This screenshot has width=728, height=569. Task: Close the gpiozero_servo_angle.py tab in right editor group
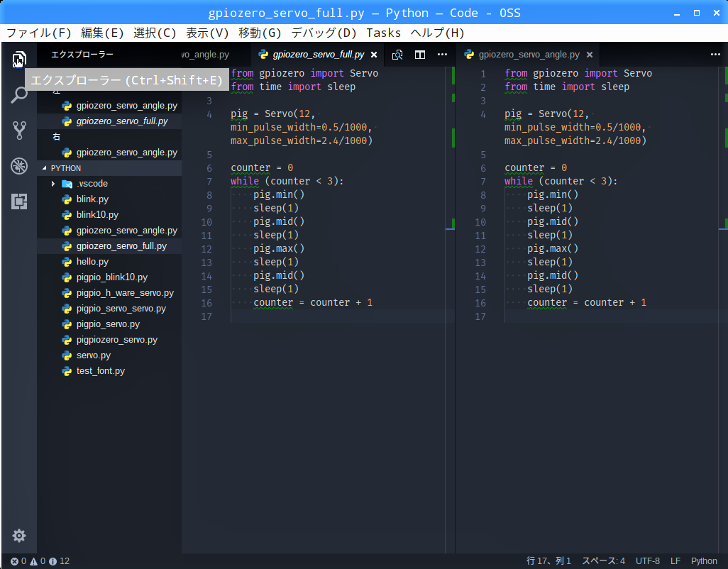[x=590, y=55]
